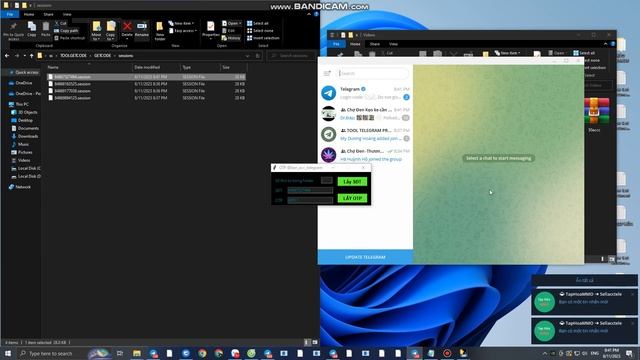The image size is (640, 360).
Task: Open Share tab in Videos window
Action: coord(374,44)
